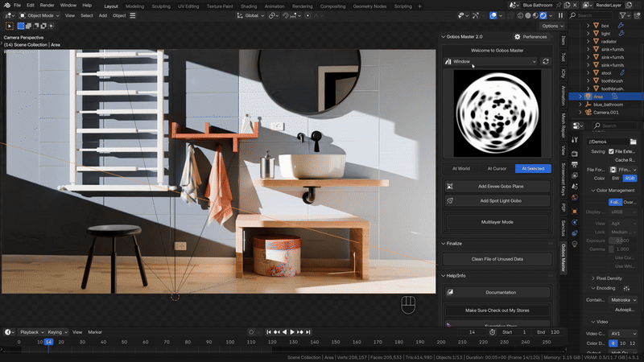Toggle viewport overlays icon

click(493, 15)
